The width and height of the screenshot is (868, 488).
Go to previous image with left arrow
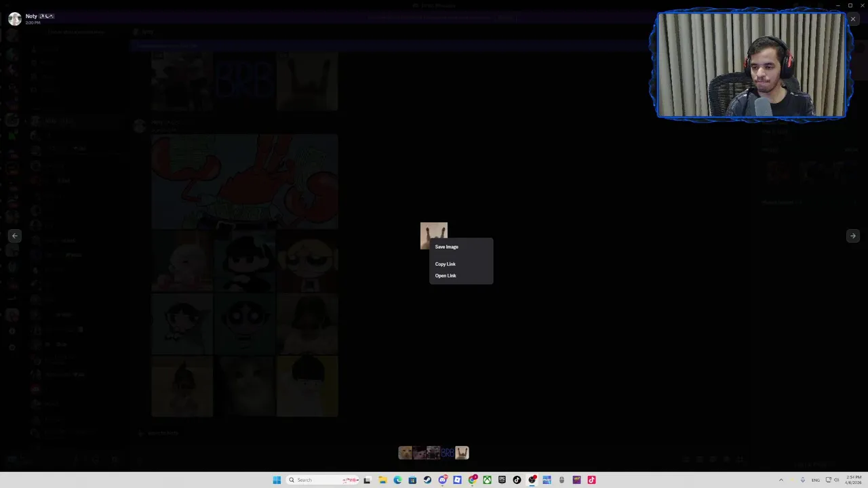pos(15,236)
